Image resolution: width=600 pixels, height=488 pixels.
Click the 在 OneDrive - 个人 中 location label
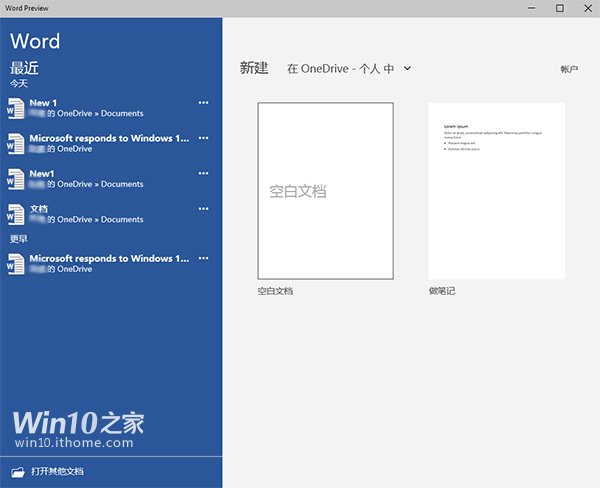point(341,69)
